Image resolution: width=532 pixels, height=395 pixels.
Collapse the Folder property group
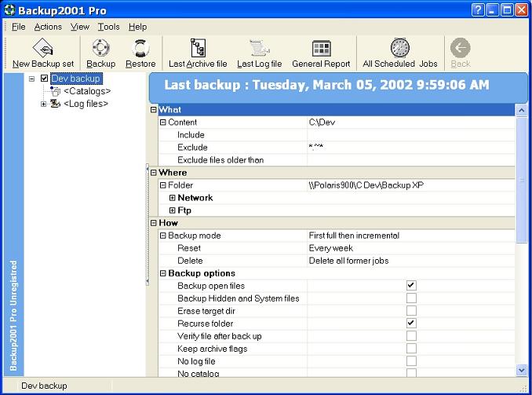(x=163, y=185)
